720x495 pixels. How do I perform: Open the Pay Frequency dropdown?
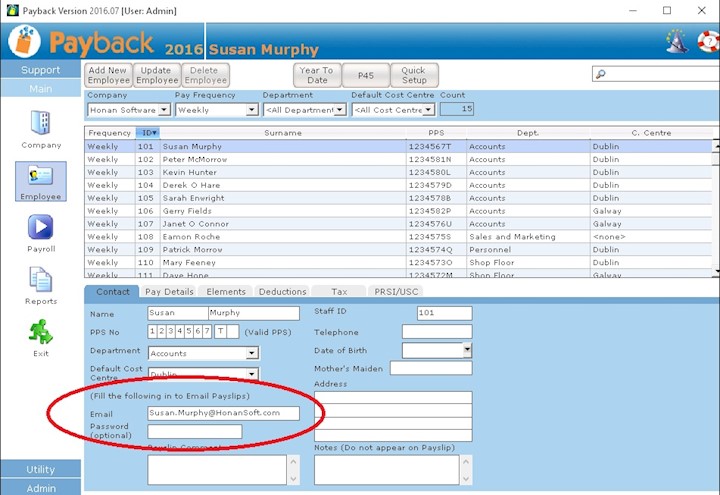252,110
